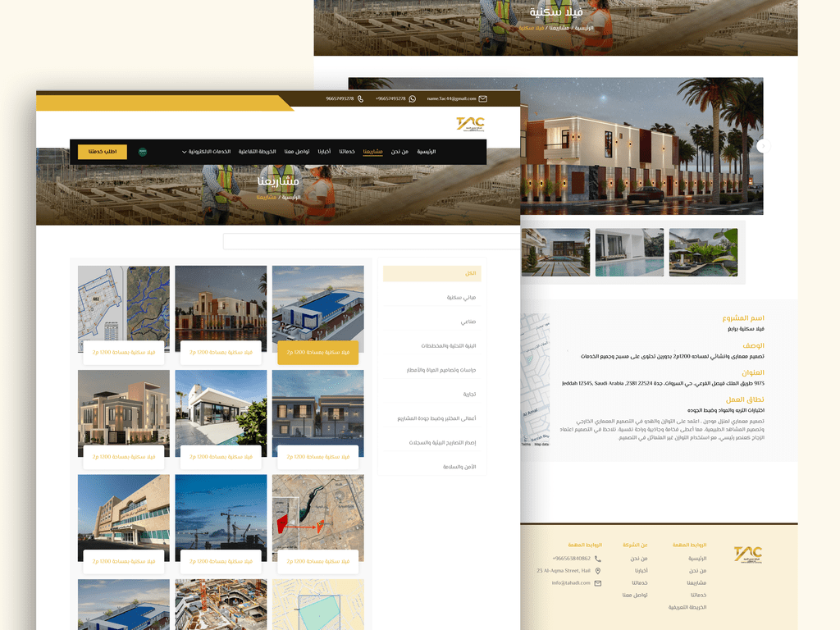
Task: Open the aerial construction site card in the bottom row
Action: click(x=221, y=605)
